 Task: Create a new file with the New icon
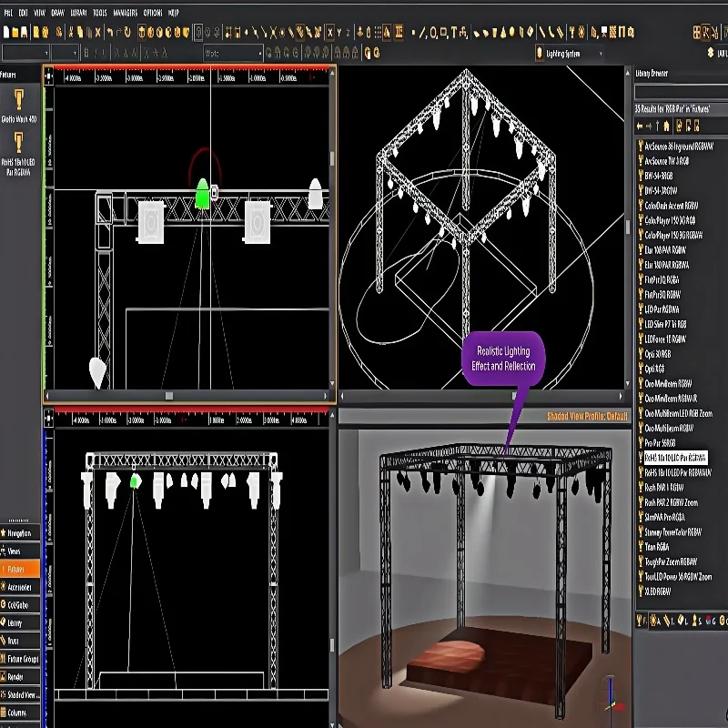point(6,32)
